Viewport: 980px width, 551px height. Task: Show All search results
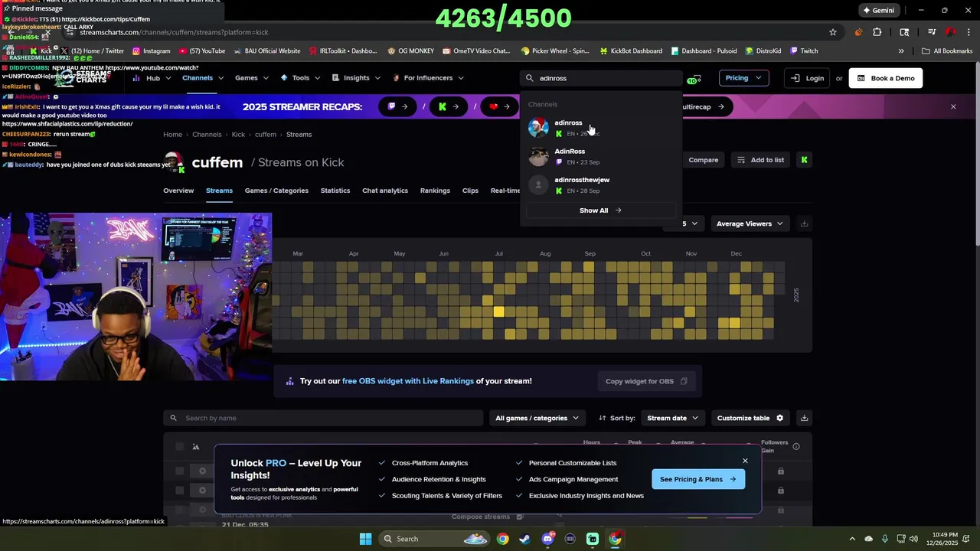[x=600, y=210]
